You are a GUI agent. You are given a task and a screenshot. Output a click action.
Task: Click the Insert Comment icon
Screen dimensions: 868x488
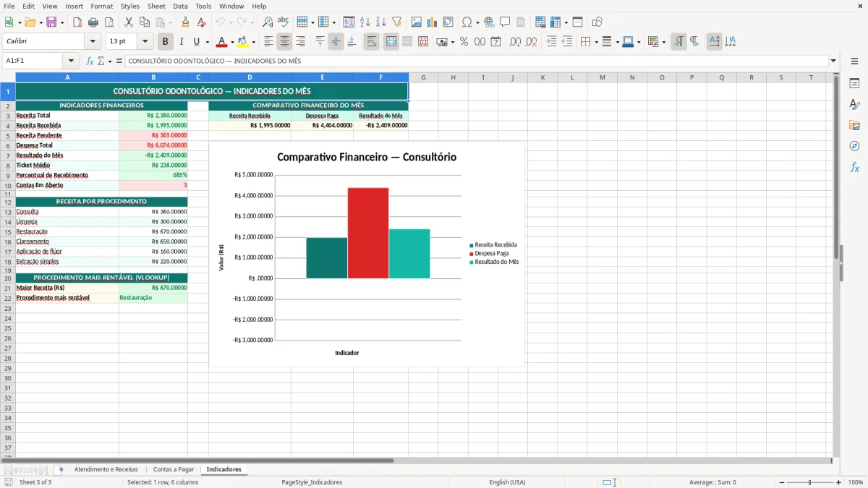(x=505, y=22)
